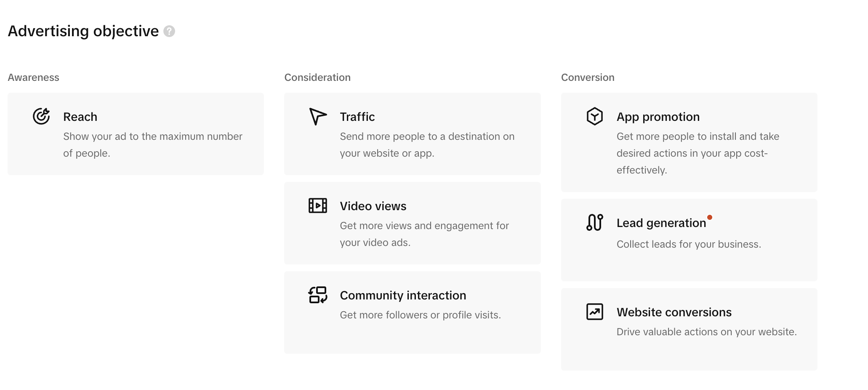
Task: Click the Community interaction swap icon
Action: 318,295
